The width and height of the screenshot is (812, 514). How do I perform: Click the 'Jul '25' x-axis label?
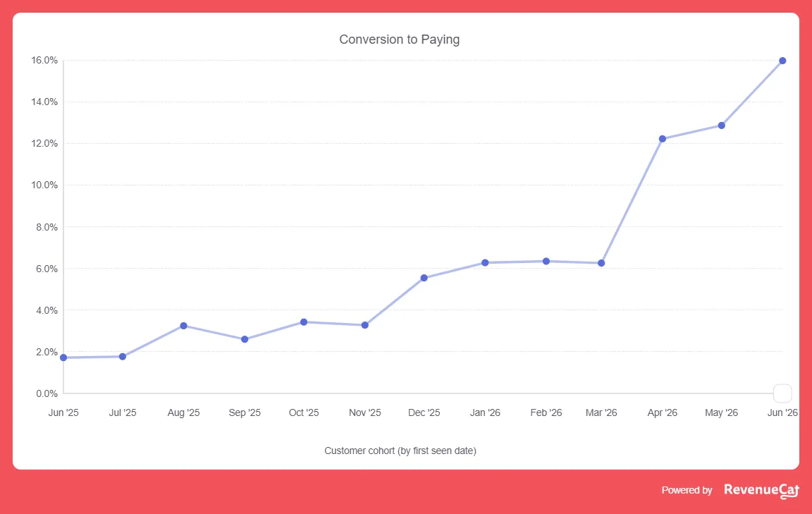tap(123, 413)
